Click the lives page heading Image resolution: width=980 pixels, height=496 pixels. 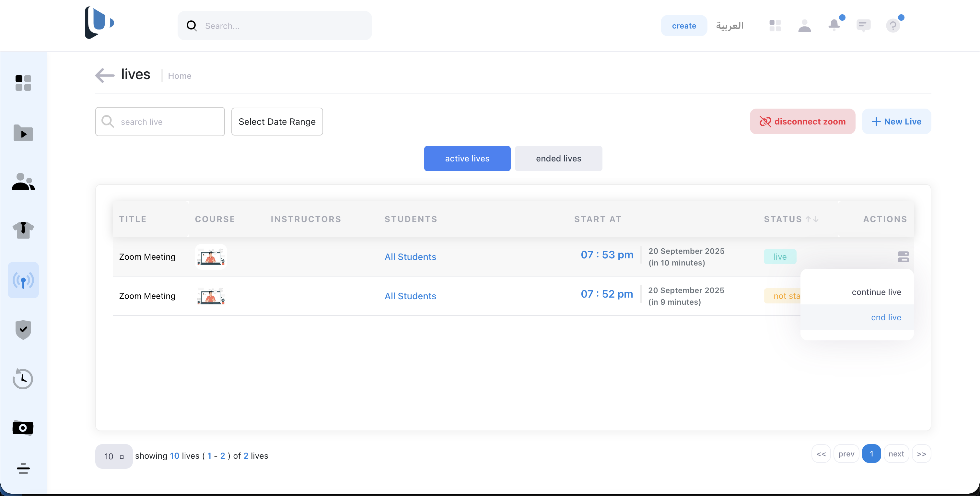click(136, 74)
